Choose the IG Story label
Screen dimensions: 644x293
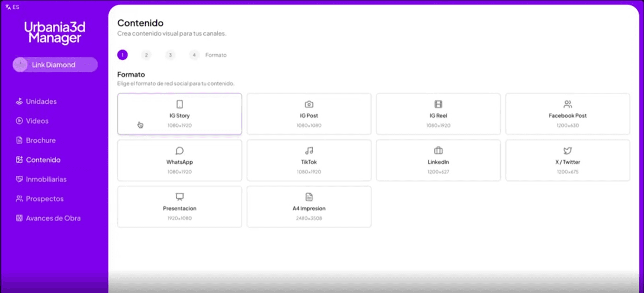[x=180, y=116]
